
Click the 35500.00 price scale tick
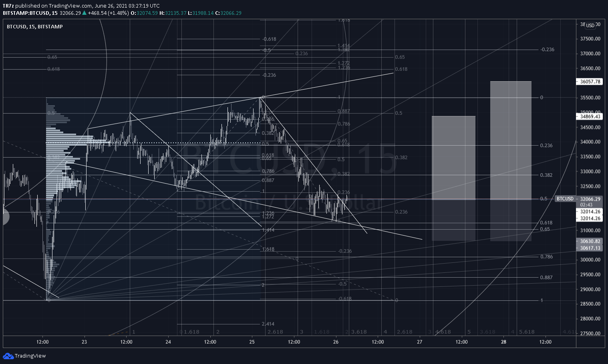tap(590, 98)
